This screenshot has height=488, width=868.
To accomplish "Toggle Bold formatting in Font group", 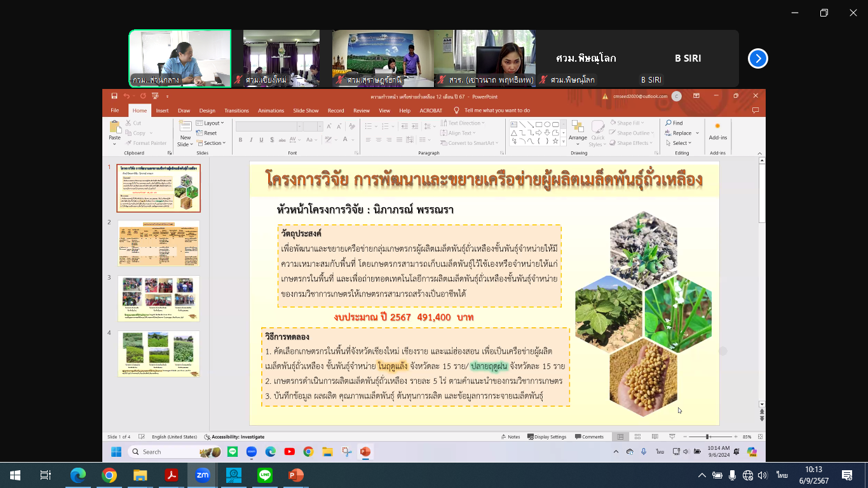I will click(x=241, y=140).
